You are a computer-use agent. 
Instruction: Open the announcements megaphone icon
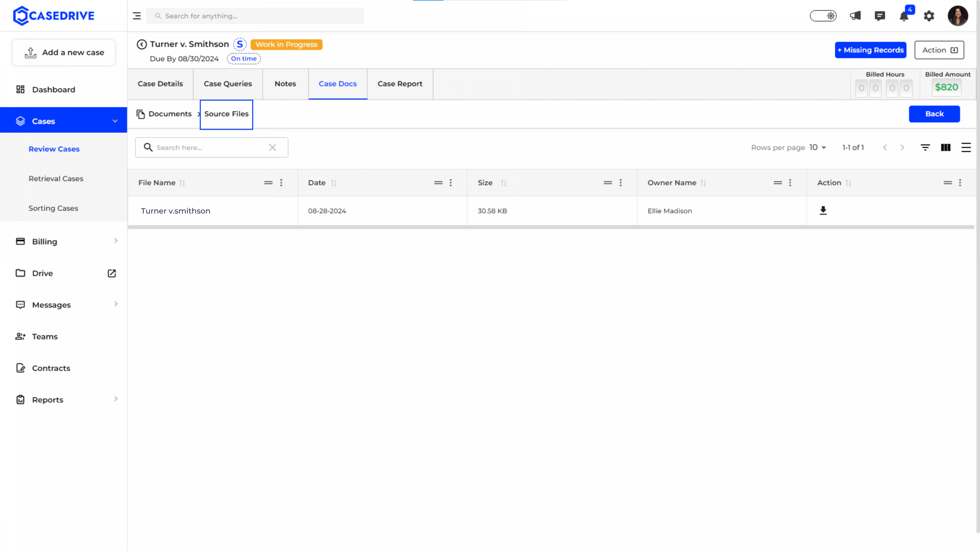pos(855,16)
